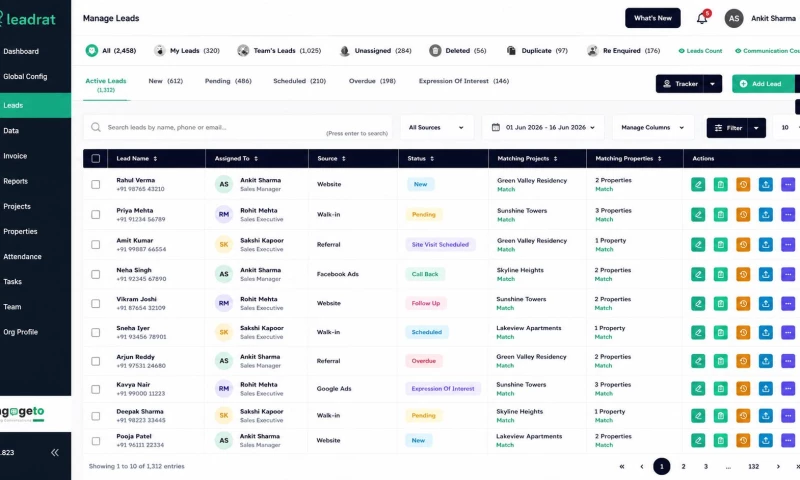800x480 pixels.
Task: Check the Priya Mehta row checkbox
Action: point(95,214)
